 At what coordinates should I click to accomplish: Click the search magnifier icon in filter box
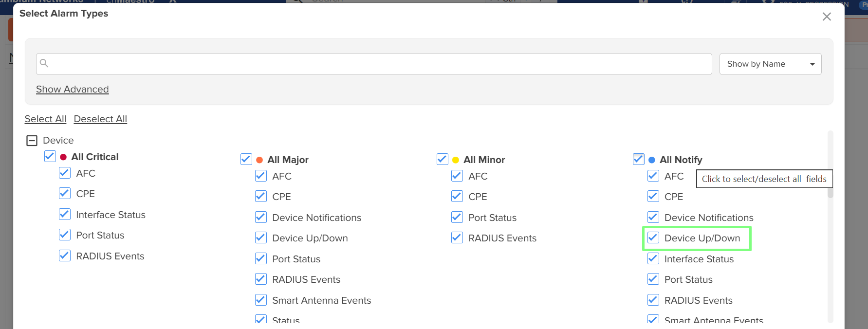[44, 63]
